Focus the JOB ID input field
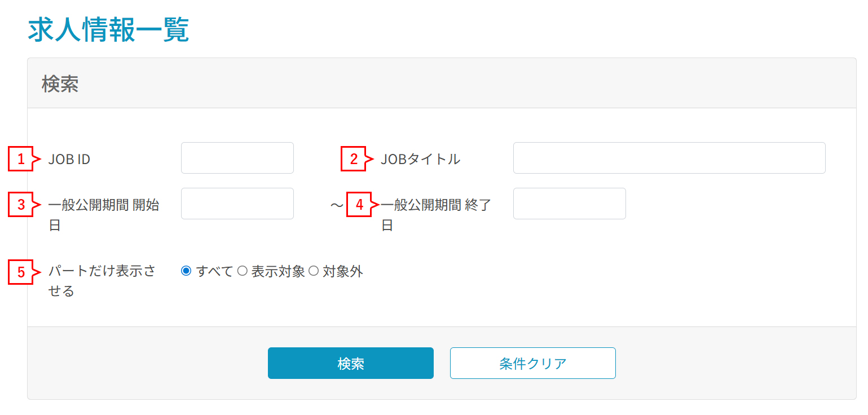This screenshot has width=868, height=415. 237,158
